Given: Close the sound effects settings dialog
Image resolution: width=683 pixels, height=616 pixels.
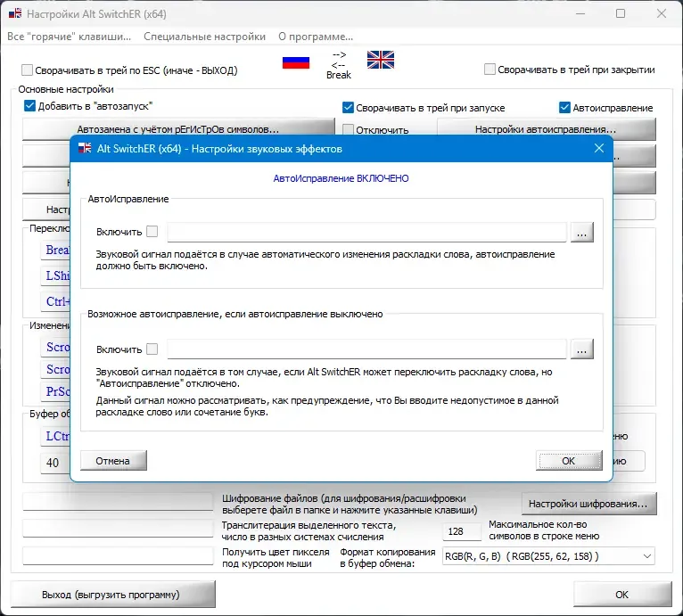Looking at the screenshot, I should coord(599,149).
